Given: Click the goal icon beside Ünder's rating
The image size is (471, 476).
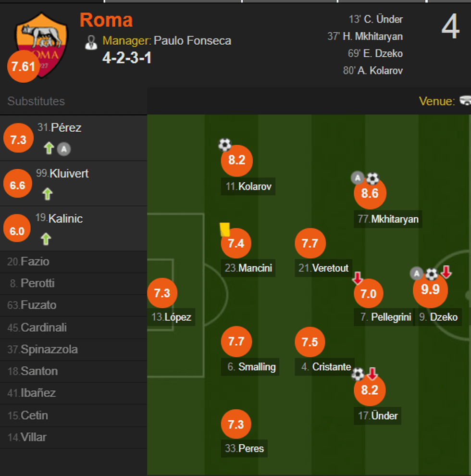Looking at the screenshot, I should click(x=358, y=374).
